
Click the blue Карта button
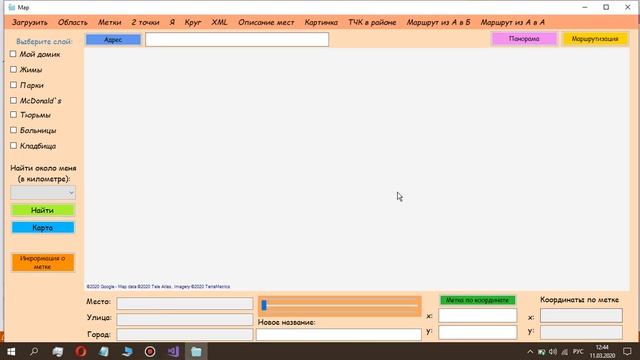(43, 227)
